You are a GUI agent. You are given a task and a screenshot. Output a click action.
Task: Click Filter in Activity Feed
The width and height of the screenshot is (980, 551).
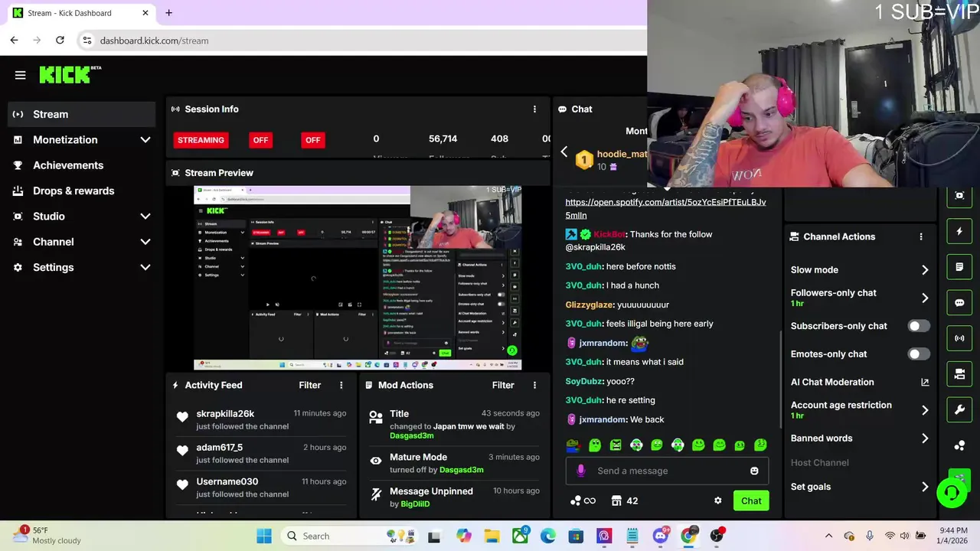pos(309,385)
